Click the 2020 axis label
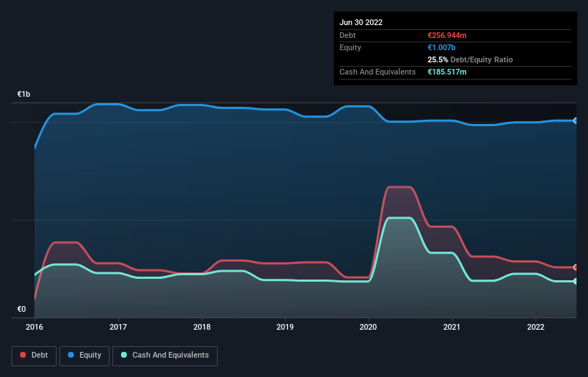 [368, 327]
